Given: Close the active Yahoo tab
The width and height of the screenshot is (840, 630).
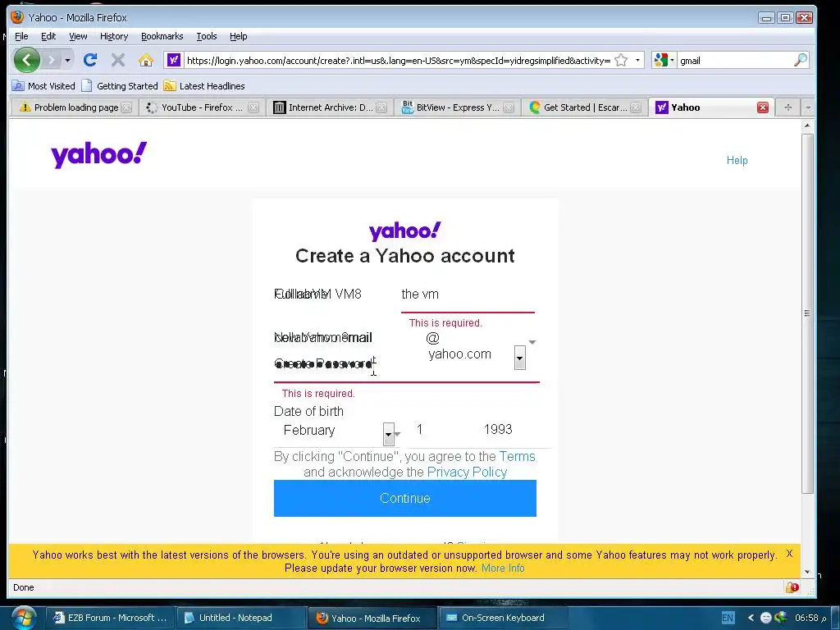Looking at the screenshot, I should [763, 107].
